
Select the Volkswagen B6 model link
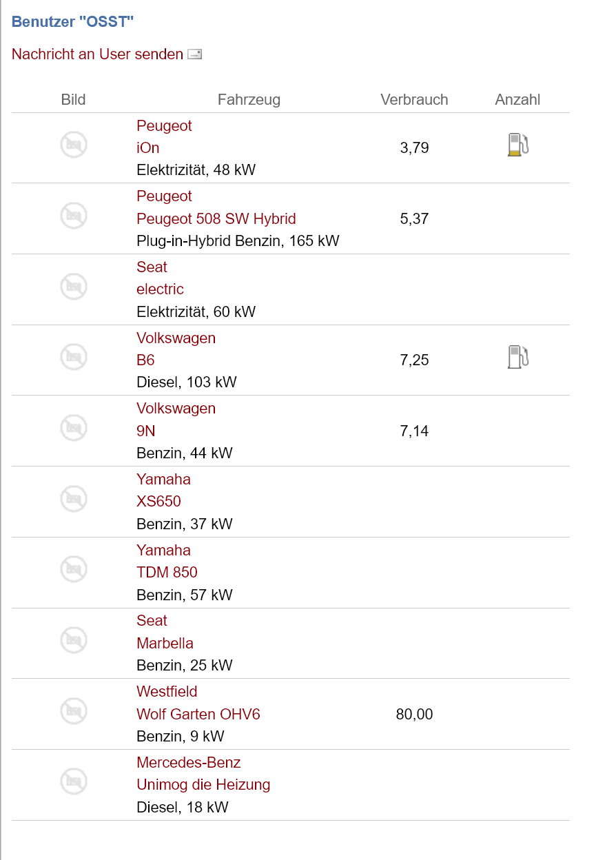coord(145,360)
